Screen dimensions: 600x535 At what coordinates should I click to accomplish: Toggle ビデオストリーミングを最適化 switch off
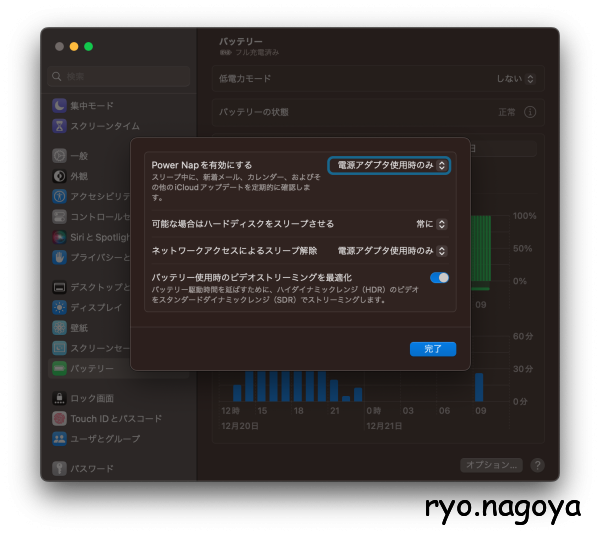439,277
